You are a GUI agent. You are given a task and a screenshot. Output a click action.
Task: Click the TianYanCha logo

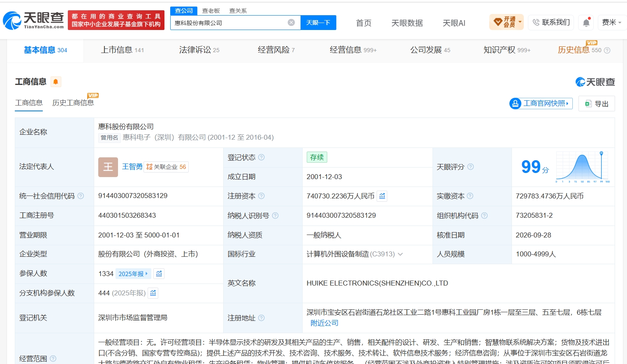tap(33, 20)
